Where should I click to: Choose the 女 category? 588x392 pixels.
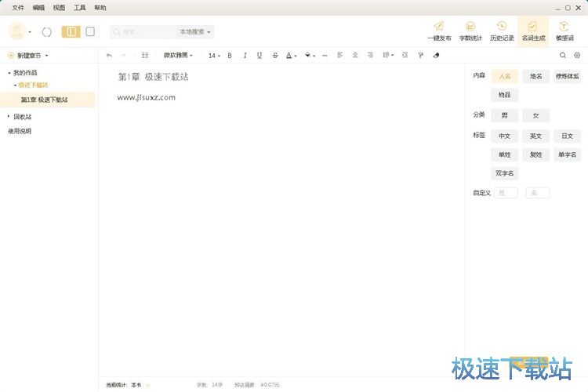[x=536, y=115]
